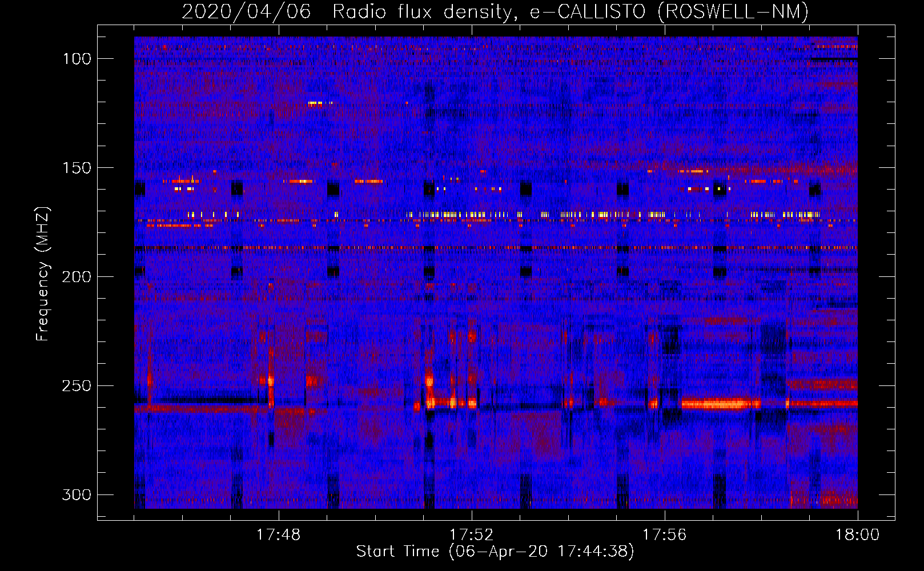This screenshot has height=571, width=924.
Task: Click the 200 frequency tick label
Action: [x=77, y=277]
